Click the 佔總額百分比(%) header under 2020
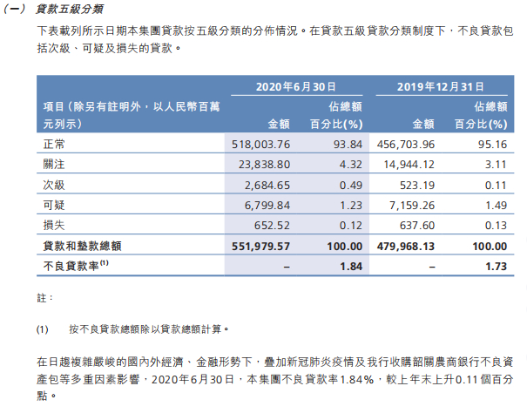The height and width of the screenshot is (420, 527). click(x=336, y=115)
